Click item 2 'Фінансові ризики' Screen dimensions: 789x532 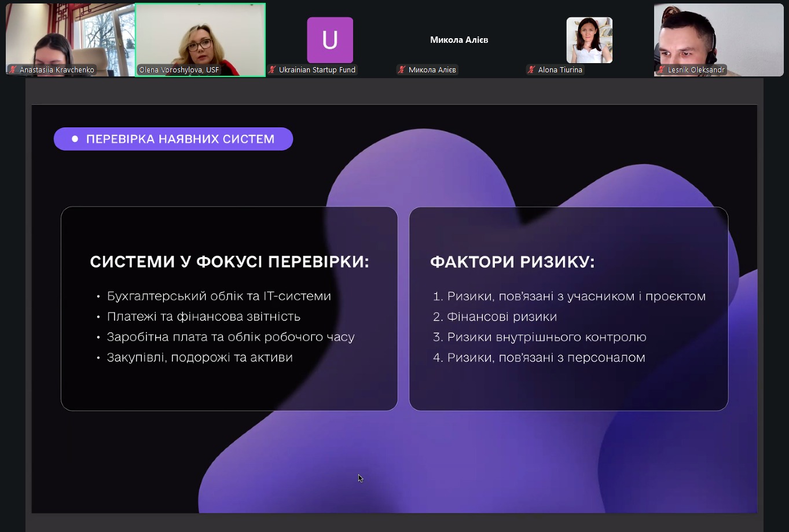point(495,317)
